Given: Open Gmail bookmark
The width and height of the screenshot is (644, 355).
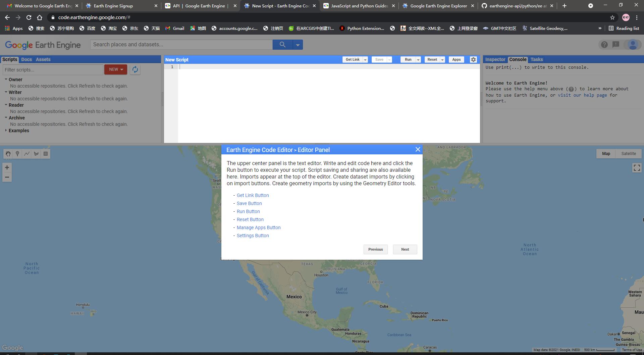Looking at the screenshot, I should (175, 29).
